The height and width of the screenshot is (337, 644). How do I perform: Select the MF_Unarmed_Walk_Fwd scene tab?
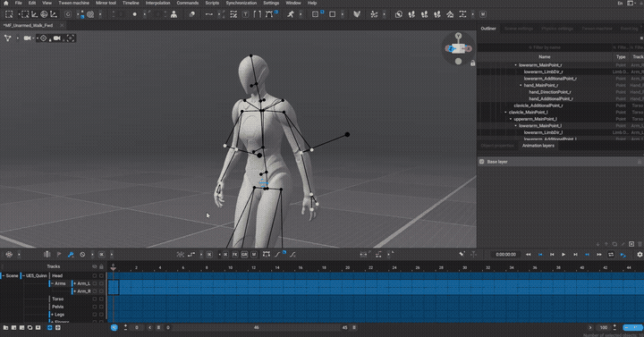click(29, 25)
